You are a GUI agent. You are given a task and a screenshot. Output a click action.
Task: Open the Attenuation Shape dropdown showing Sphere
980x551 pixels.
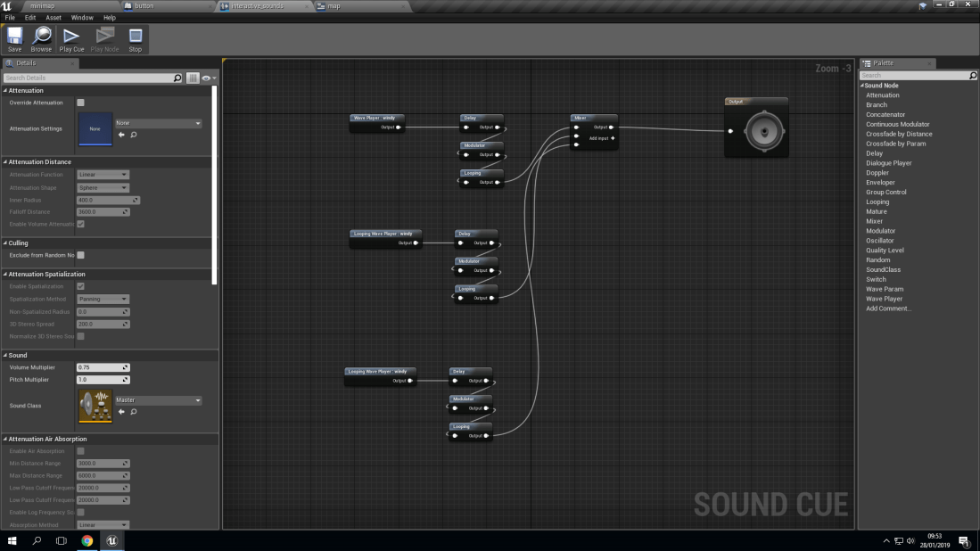[x=102, y=187]
